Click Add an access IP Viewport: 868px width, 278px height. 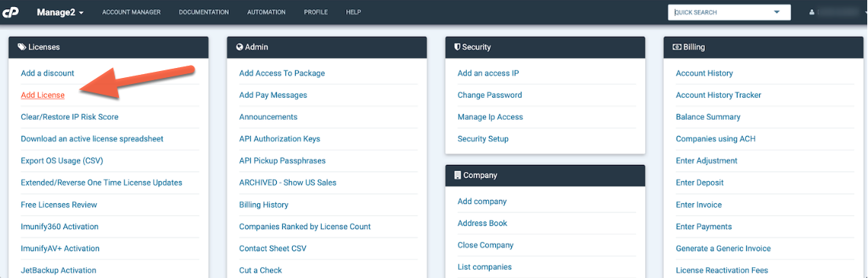[488, 73]
